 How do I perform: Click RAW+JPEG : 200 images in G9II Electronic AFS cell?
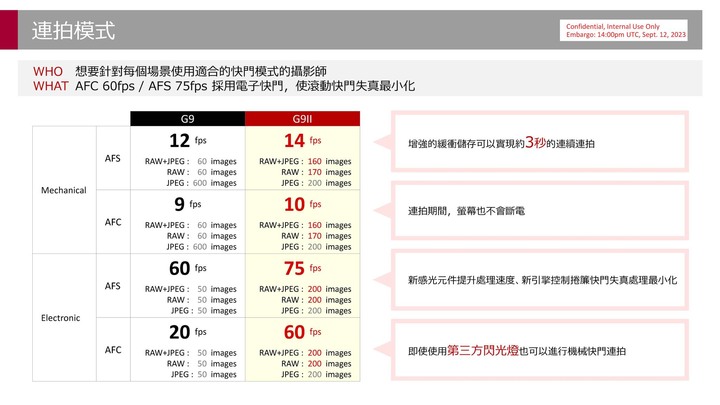click(x=305, y=289)
